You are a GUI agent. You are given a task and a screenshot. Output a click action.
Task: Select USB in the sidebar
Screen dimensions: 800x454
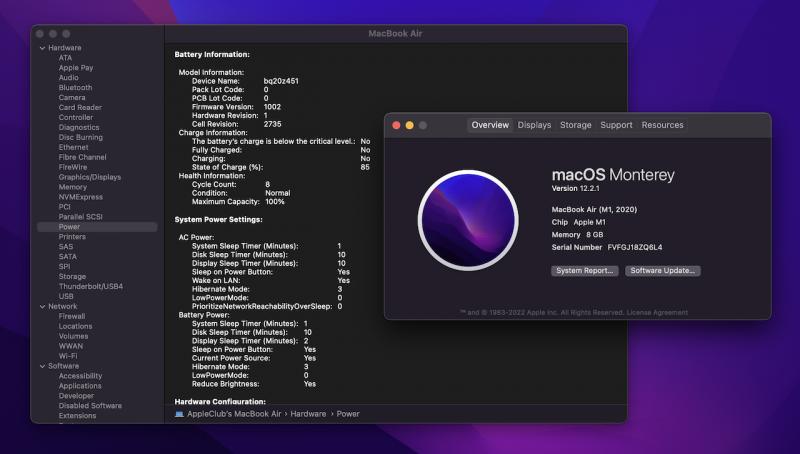(x=66, y=296)
